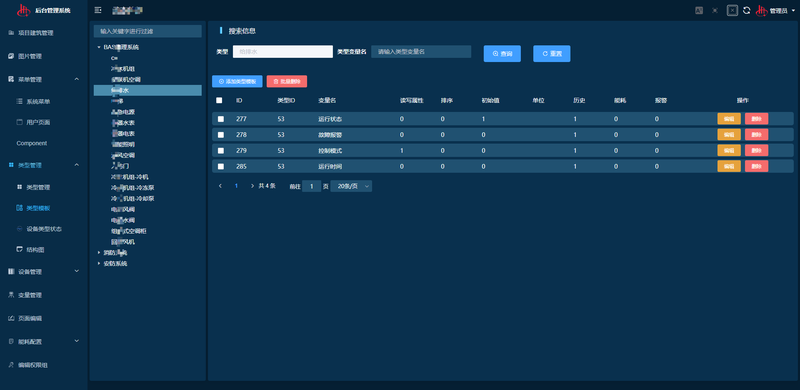800x390 pixels.
Task: Click 删除 button for row 278
Action: pyautogui.click(x=757, y=135)
